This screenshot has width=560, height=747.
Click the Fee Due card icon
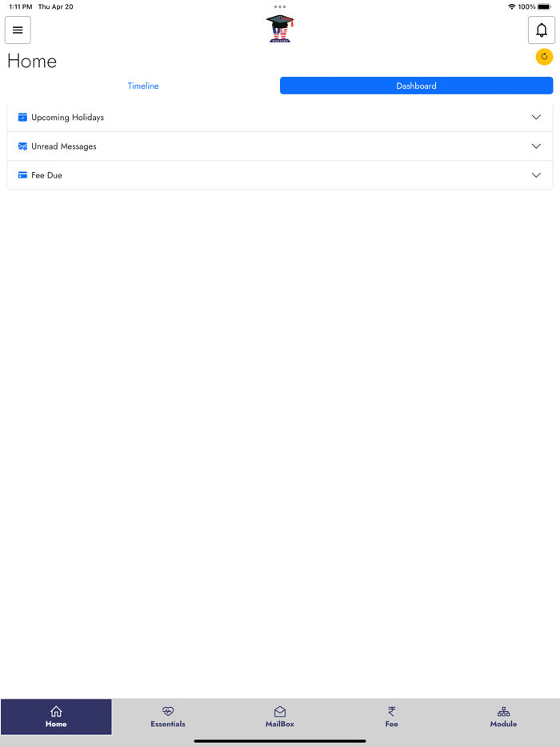click(x=22, y=175)
